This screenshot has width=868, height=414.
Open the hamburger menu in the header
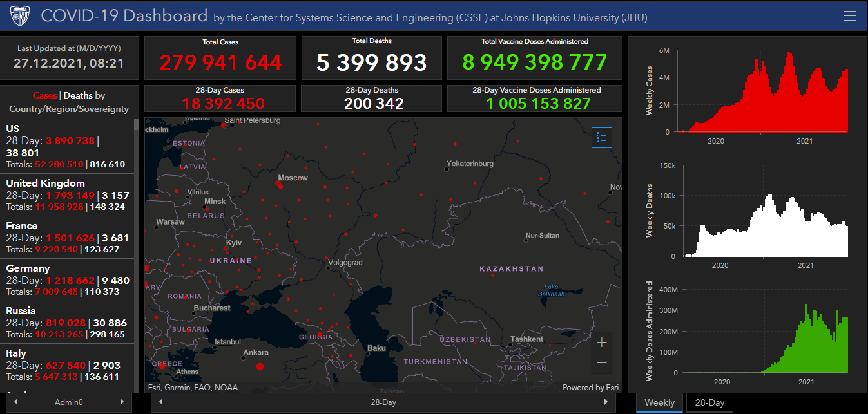(850, 16)
